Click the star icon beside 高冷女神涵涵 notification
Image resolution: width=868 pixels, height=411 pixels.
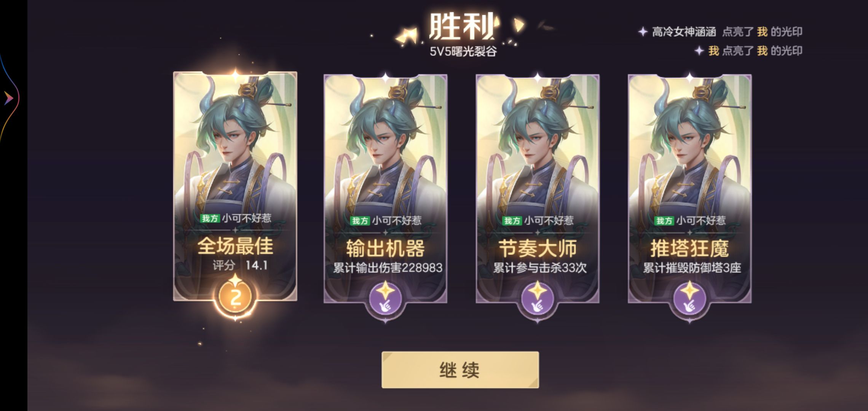643,32
